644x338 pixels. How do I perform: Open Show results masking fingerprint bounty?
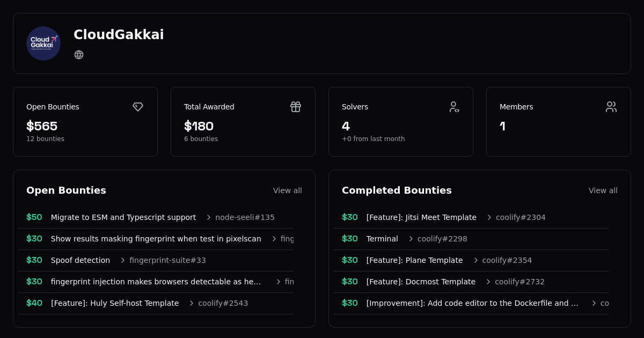tap(156, 239)
